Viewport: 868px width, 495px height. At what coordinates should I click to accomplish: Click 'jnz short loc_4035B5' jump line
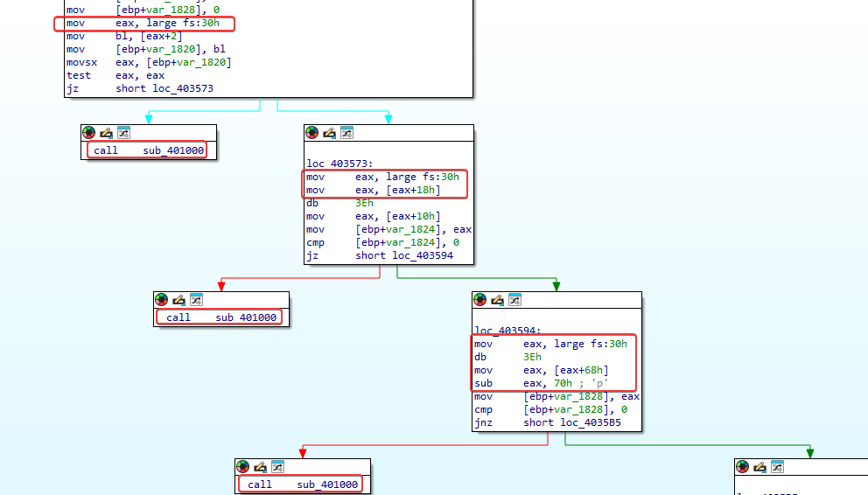tap(548, 423)
